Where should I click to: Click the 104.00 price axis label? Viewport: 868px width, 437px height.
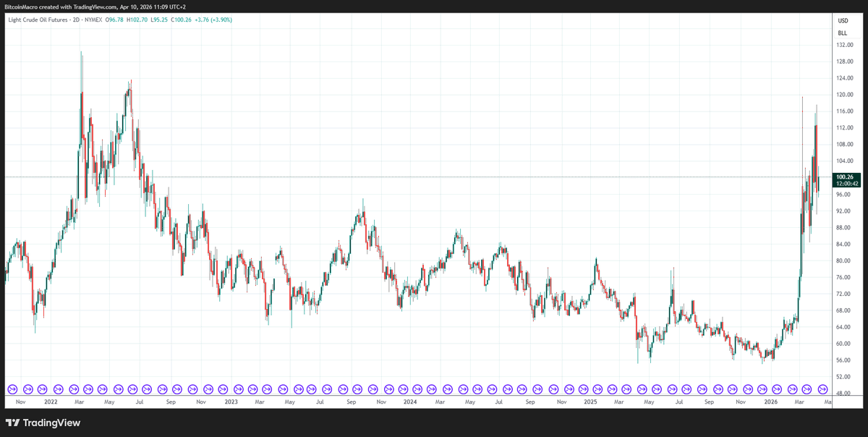(845, 161)
